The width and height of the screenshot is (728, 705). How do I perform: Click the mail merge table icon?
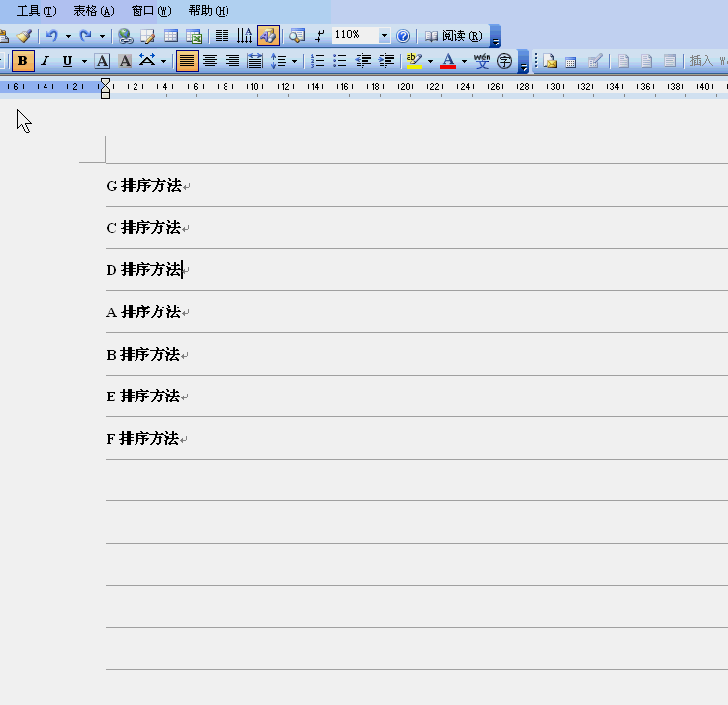[571, 62]
